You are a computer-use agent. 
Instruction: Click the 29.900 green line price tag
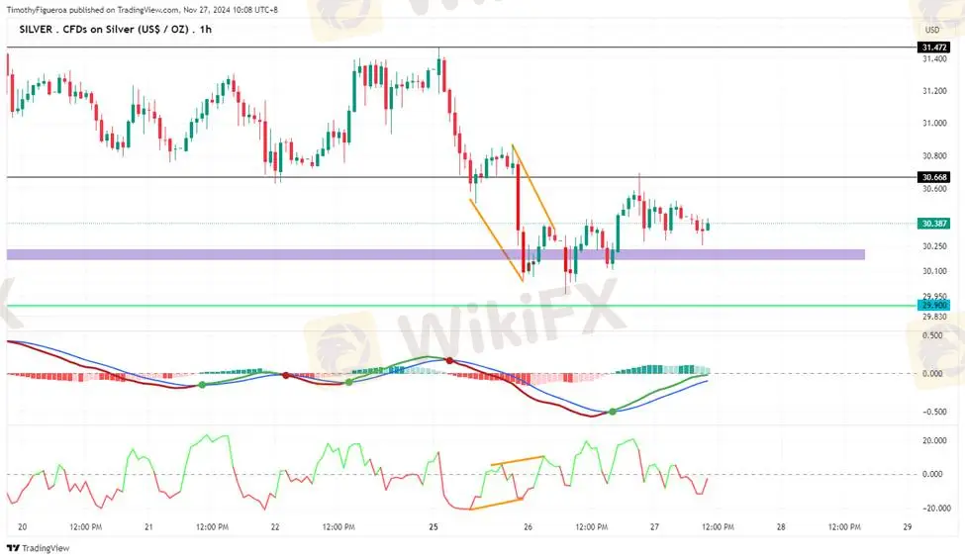[933, 306]
